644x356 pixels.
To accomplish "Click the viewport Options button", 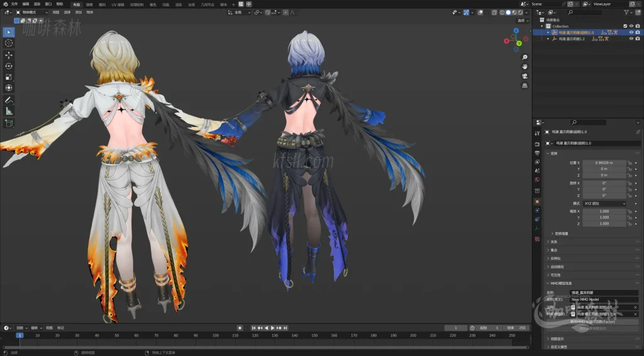I will 523,21.
